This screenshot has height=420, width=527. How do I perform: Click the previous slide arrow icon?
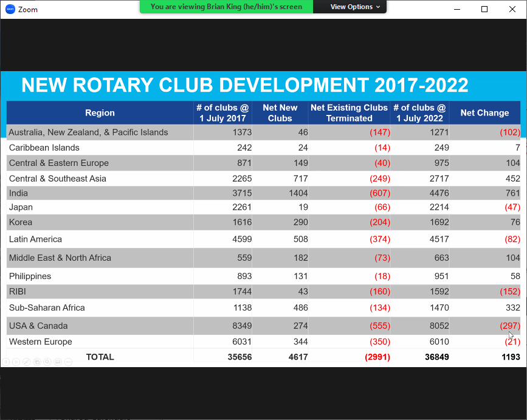tap(5, 362)
